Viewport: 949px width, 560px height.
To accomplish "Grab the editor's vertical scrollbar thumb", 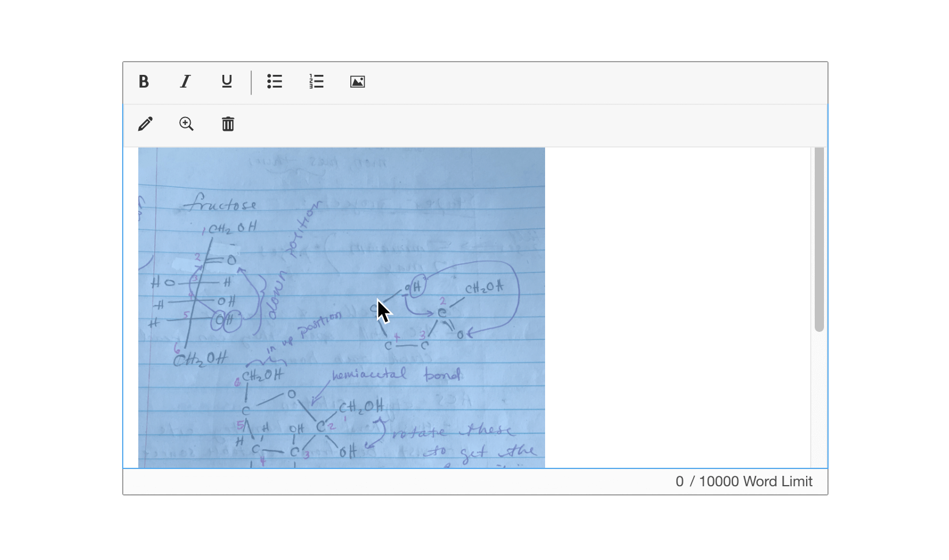I will [819, 239].
